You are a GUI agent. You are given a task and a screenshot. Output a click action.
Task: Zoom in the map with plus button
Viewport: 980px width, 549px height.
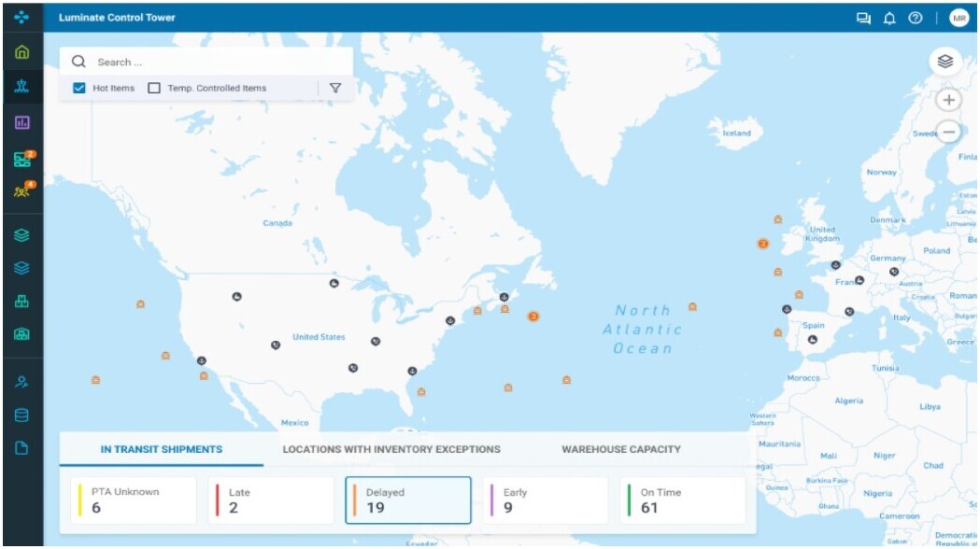[x=949, y=100]
